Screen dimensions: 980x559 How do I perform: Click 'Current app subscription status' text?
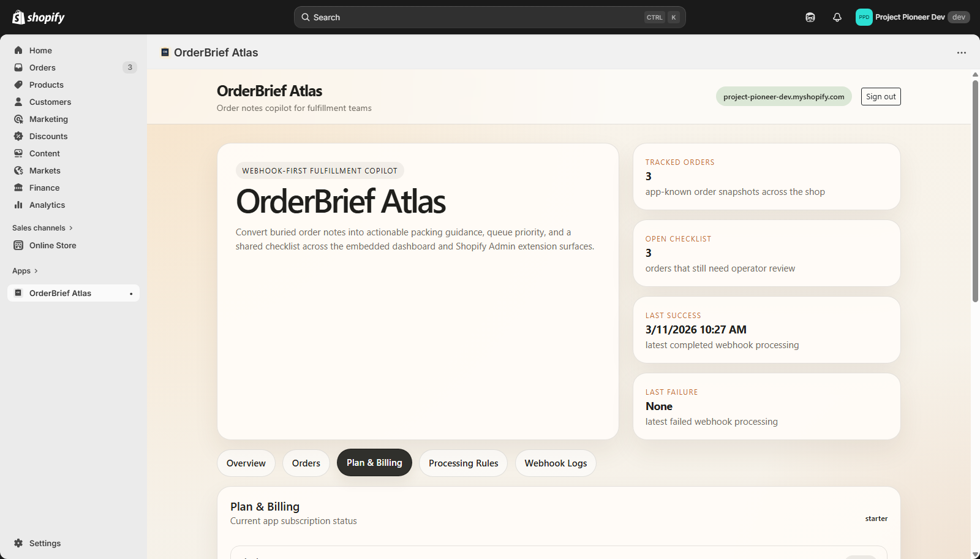click(293, 521)
